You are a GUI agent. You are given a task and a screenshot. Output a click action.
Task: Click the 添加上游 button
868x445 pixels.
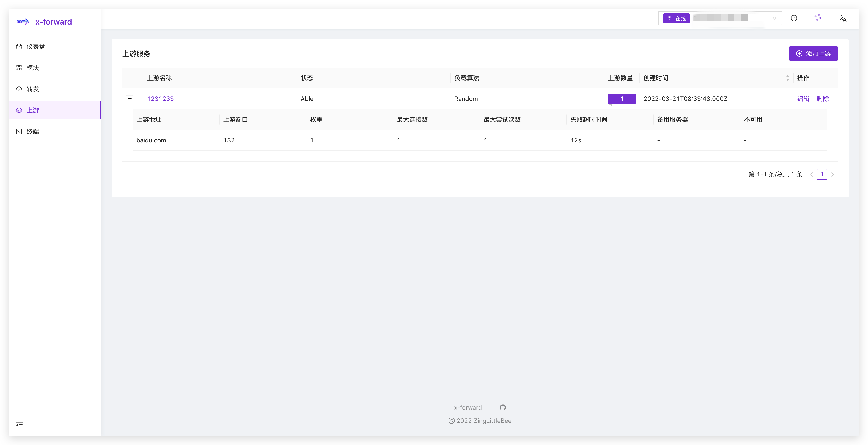(x=813, y=54)
